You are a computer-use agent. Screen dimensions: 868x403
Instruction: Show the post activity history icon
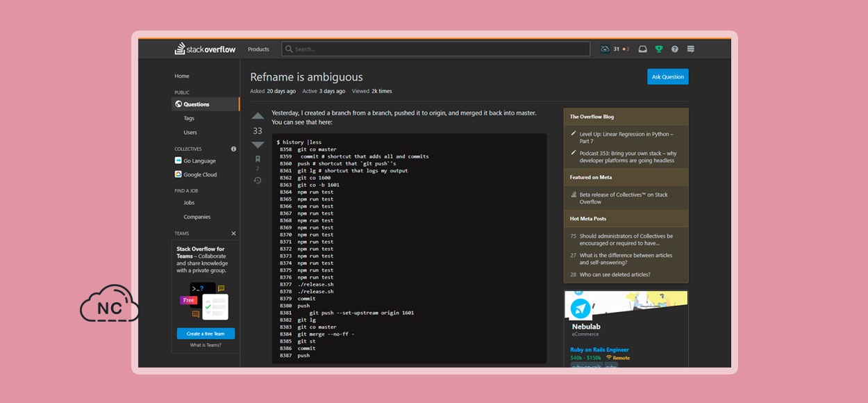pos(258,180)
